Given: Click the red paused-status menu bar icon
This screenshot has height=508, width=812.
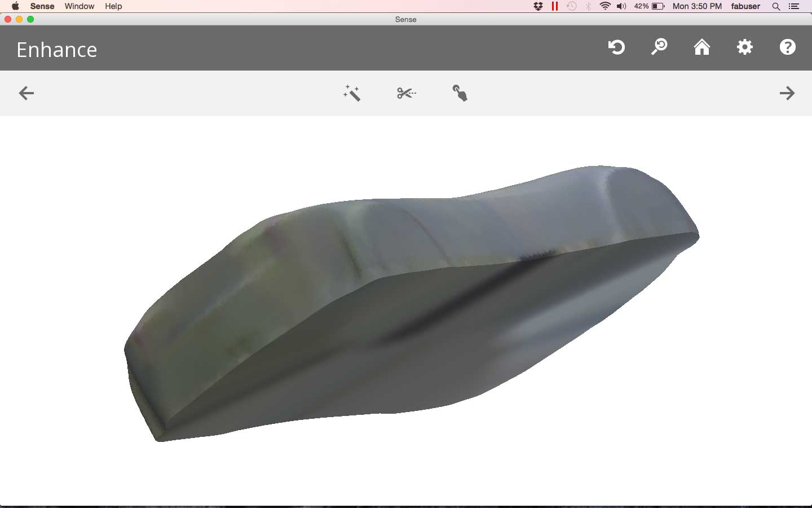Looking at the screenshot, I should 555,6.
